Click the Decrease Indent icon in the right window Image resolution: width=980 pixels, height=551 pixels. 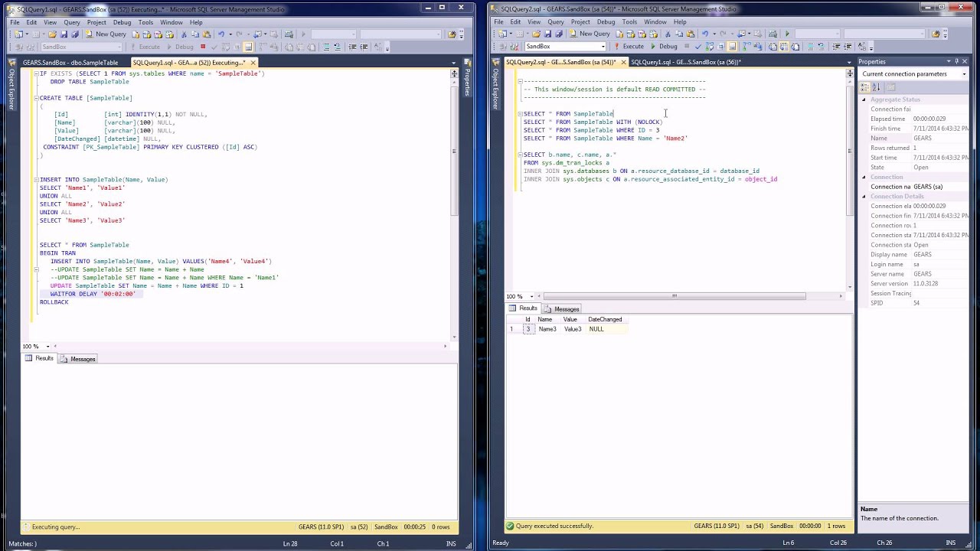[x=836, y=46]
